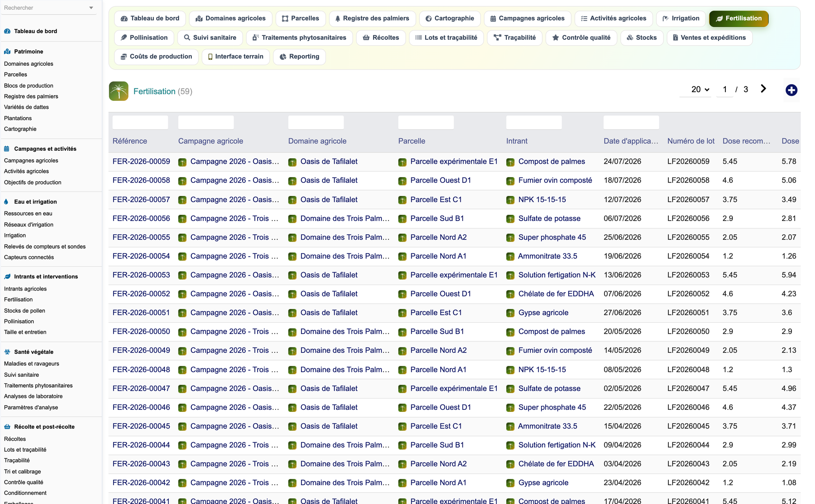This screenshot has width=815, height=504.
Task: Open the Domaines agricoles tab
Action: (x=231, y=18)
